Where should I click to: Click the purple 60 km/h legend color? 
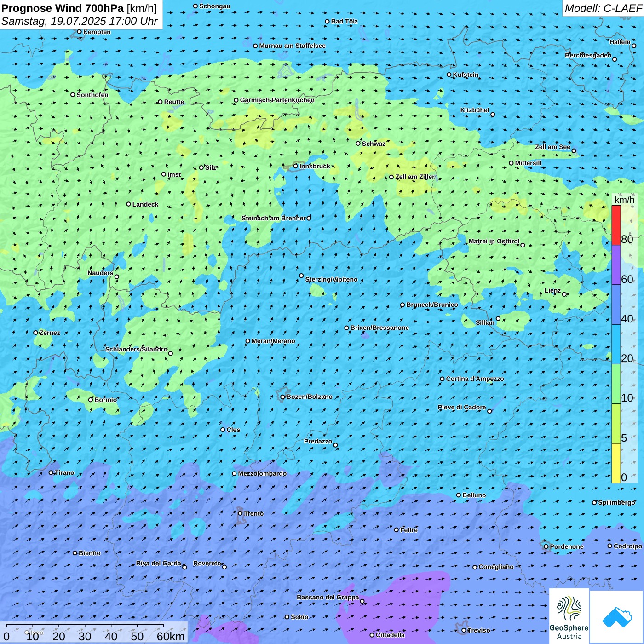[616, 265]
